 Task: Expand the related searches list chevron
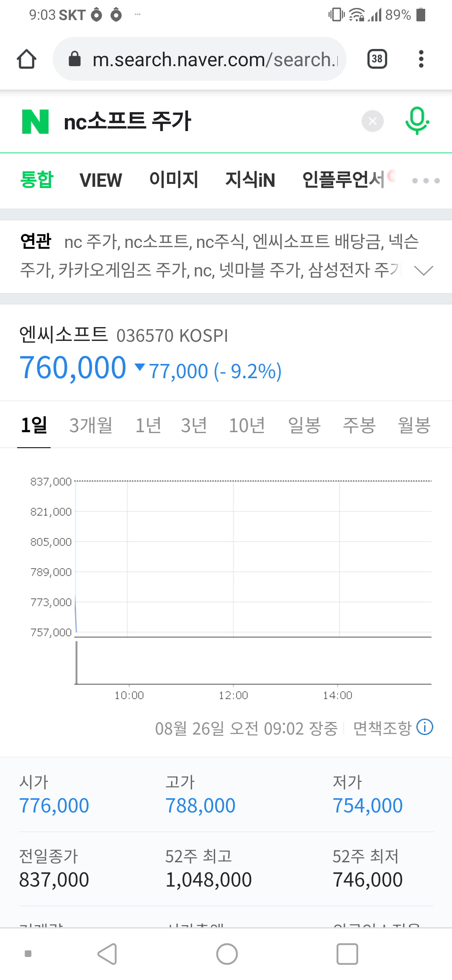(423, 271)
